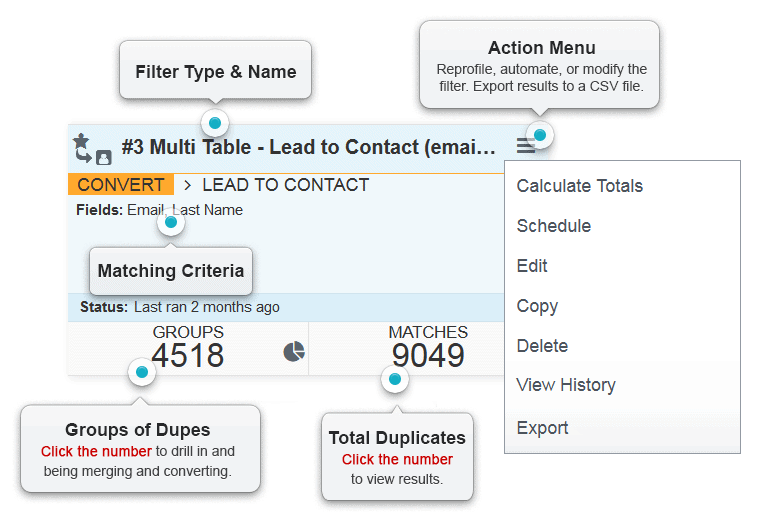Open View History from the menu

tap(566, 385)
